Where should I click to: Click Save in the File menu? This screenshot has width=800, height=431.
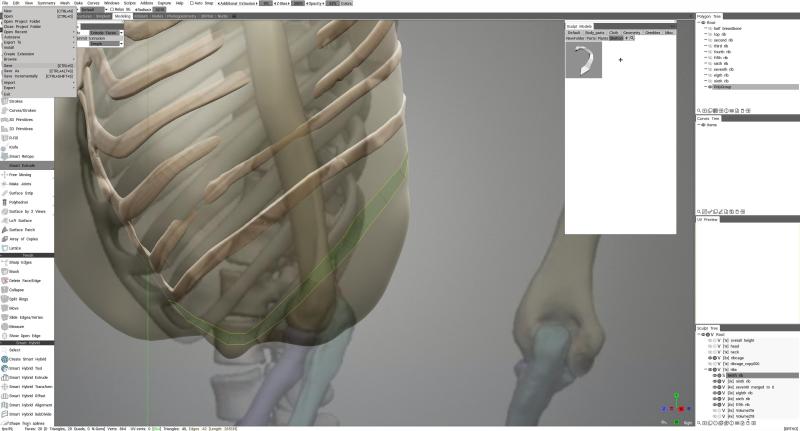(38, 66)
